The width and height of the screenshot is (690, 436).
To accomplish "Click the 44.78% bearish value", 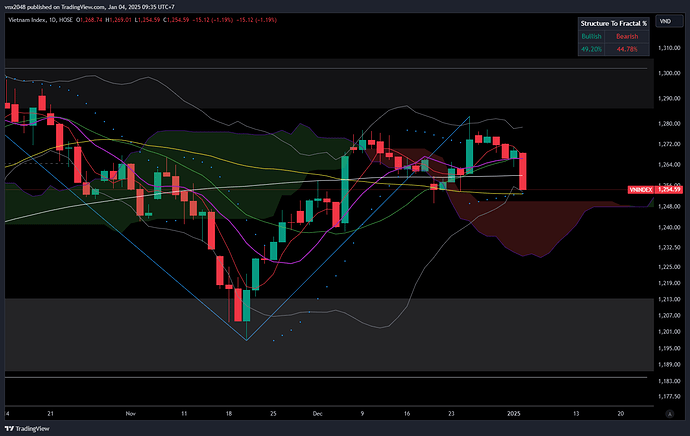I will 627,49.
